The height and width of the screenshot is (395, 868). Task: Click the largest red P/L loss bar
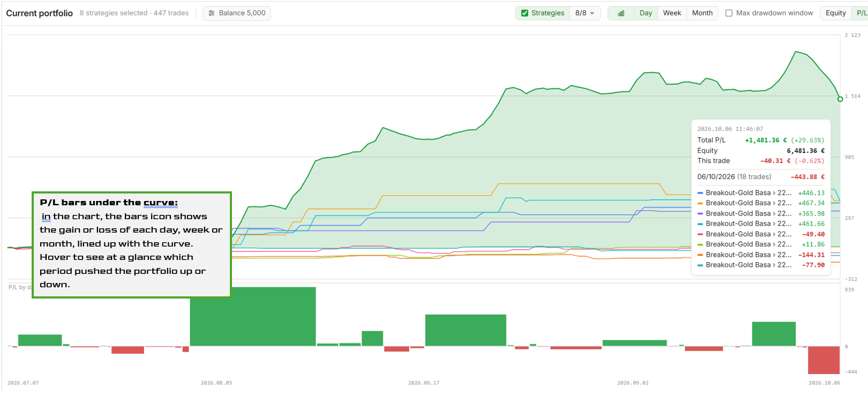[824, 360]
